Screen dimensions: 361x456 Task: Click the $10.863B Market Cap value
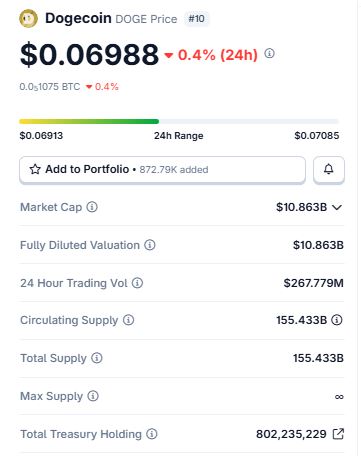tap(301, 207)
